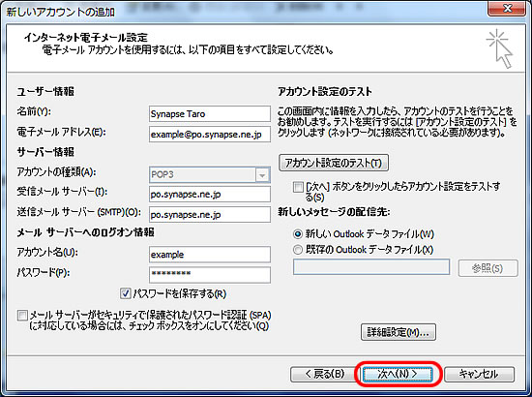The image size is (532, 397).
Task: Click the サーバー情報 section heading
Action: point(45,152)
